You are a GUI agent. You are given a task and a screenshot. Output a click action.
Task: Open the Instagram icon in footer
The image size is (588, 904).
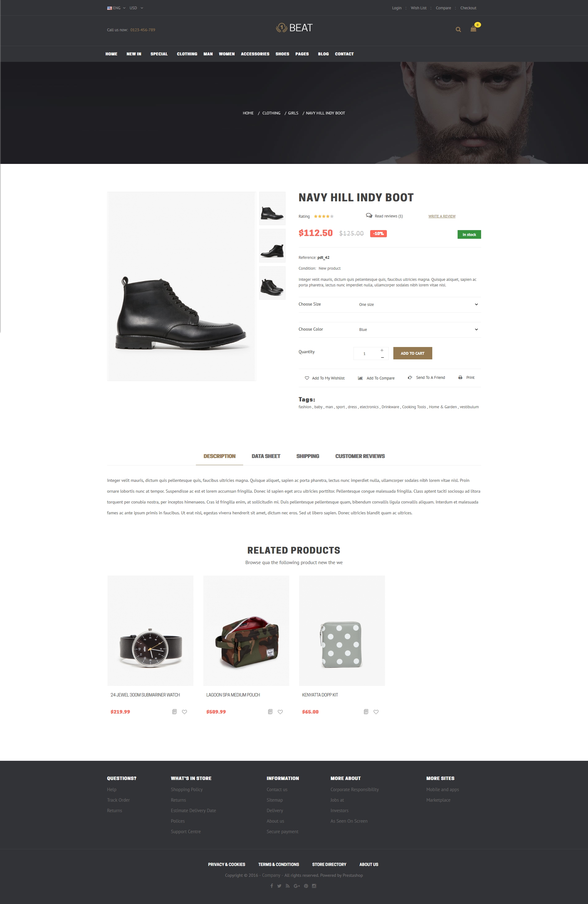[x=314, y=886]
